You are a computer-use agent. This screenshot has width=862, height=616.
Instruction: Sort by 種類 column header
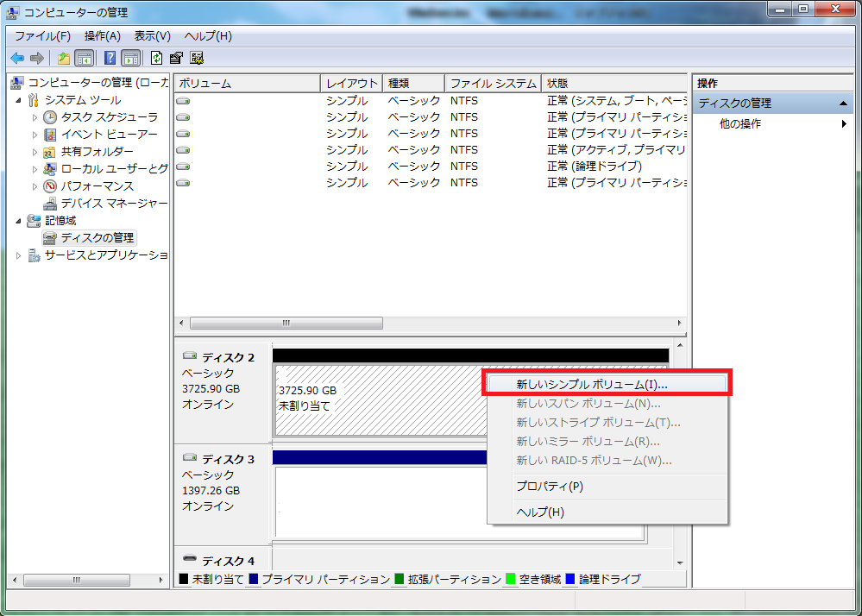pyautogui.click(x=413, y=84)
